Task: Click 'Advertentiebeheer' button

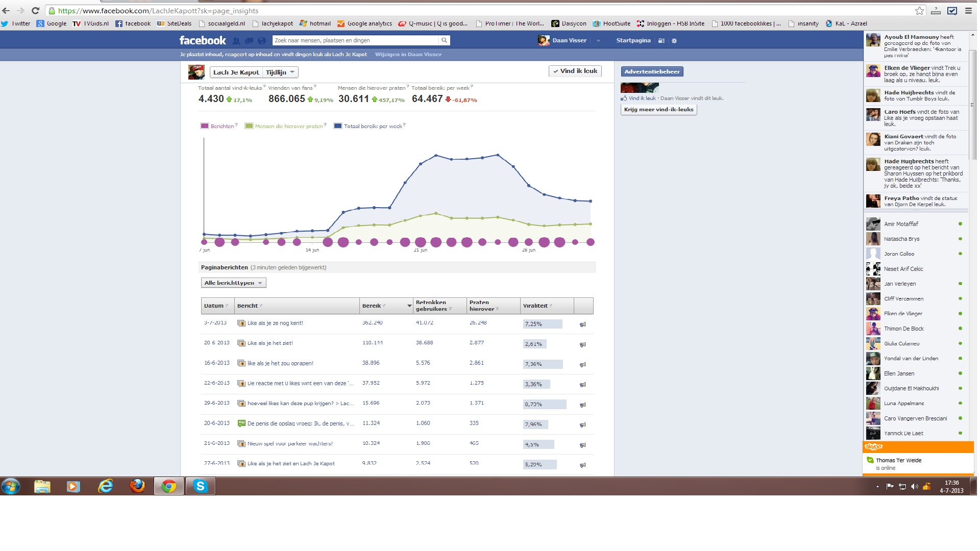Action: pyautogui.click(x=652, y=72)
